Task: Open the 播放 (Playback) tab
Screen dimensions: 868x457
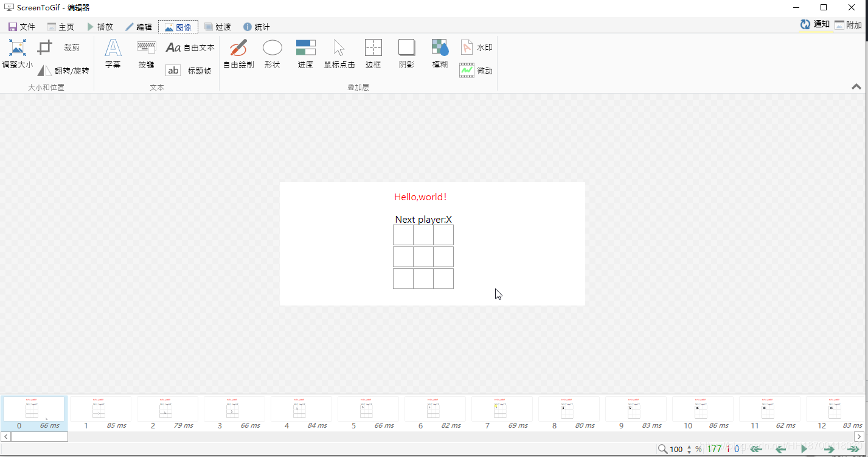Action: (100, 27)
